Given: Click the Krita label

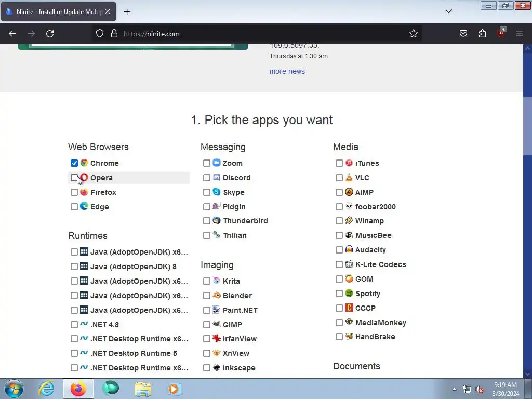Looking at the screenshot, I should click(x=231, y=281).
